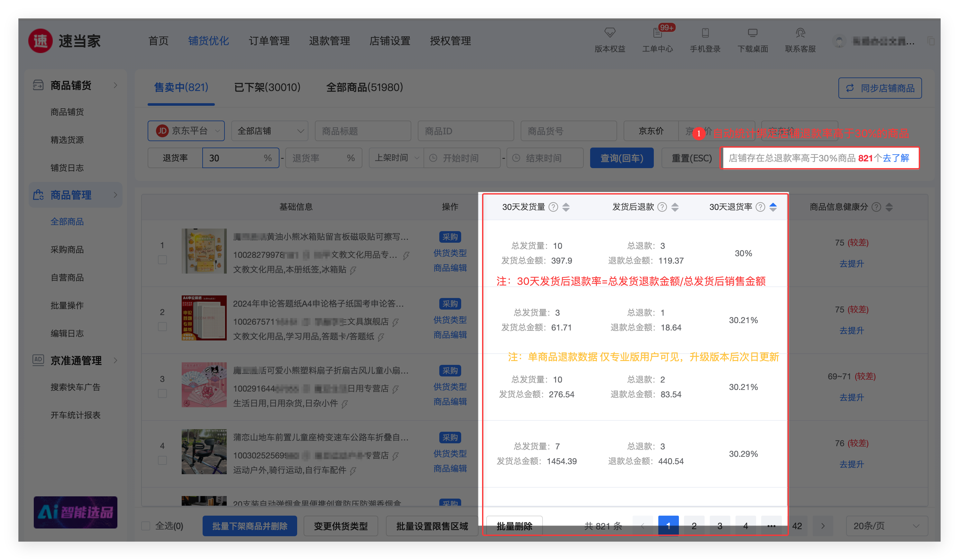Open 工单中心 icon with 99+ badge
The image size is (959, 560).
click(657, 33)
